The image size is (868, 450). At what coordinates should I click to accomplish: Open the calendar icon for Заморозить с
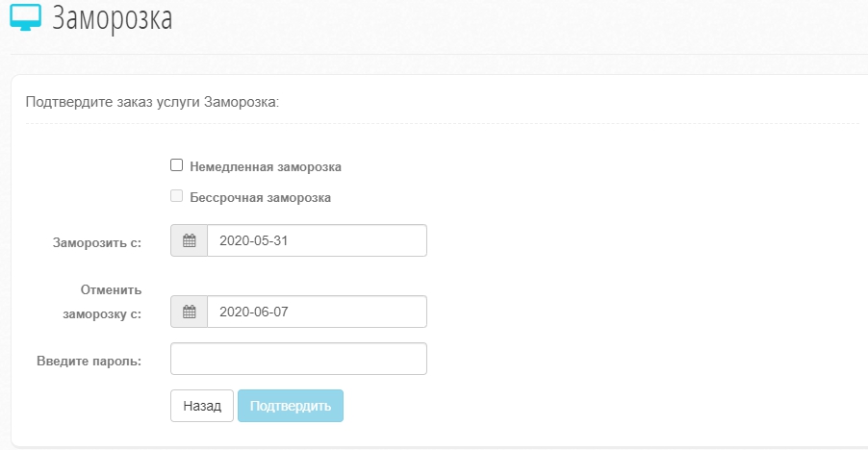(x=190, y=240)
